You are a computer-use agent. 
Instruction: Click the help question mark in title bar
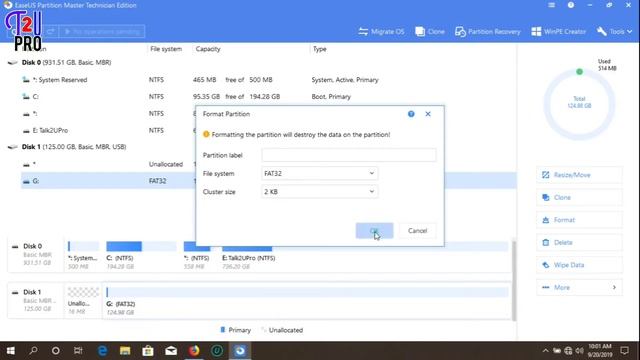point(571,5)
